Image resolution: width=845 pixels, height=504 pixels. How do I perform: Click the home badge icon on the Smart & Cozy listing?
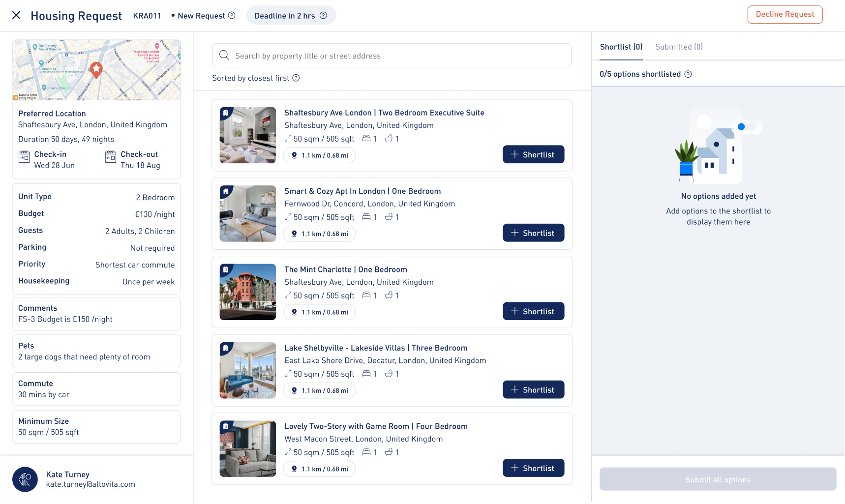coord(226,191)
